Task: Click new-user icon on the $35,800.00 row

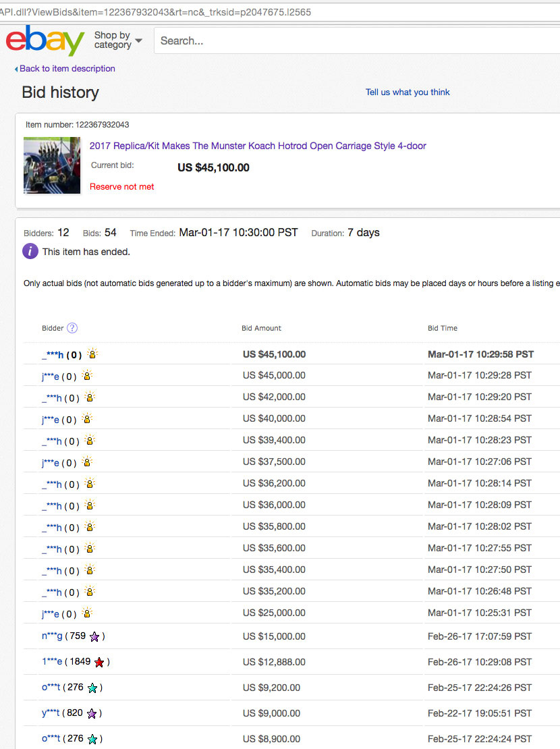Action: pos(89,526)
